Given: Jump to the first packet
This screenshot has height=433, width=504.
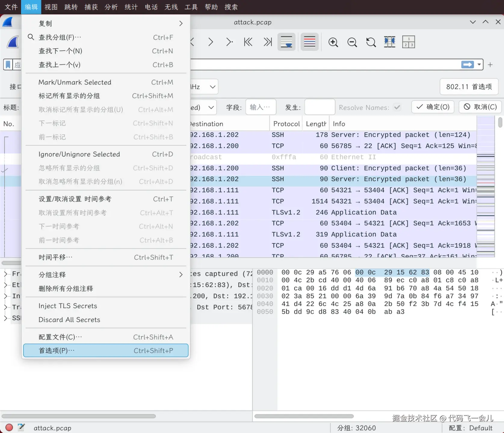Looking at the screenshot, I should 248,42.
